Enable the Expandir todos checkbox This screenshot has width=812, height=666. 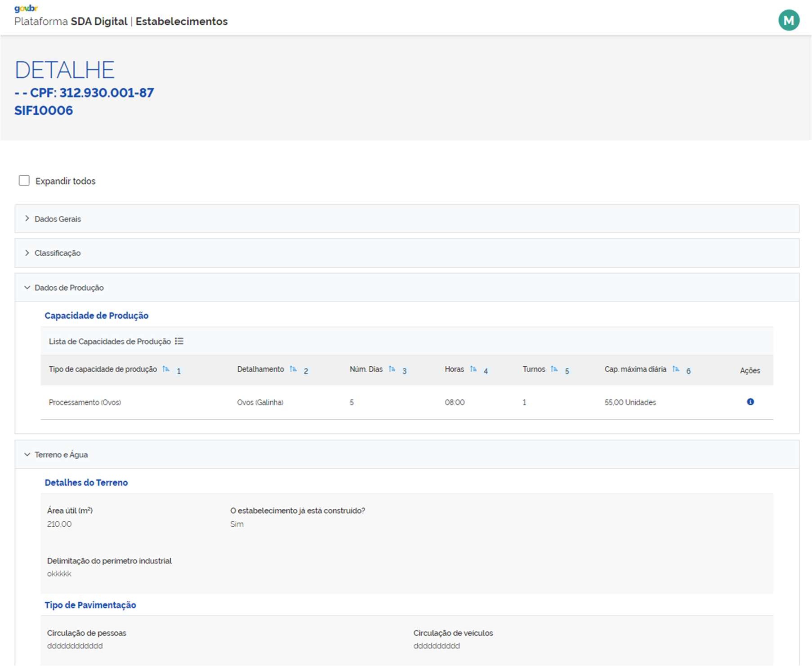click(24, 181)
